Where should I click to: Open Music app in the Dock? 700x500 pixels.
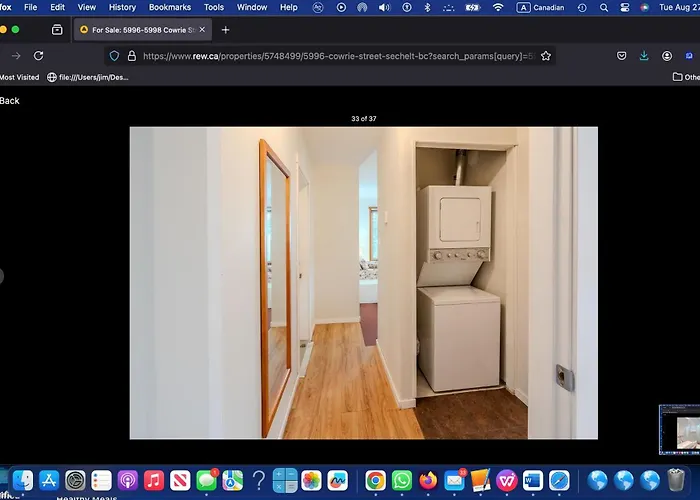tap(154, 481)
